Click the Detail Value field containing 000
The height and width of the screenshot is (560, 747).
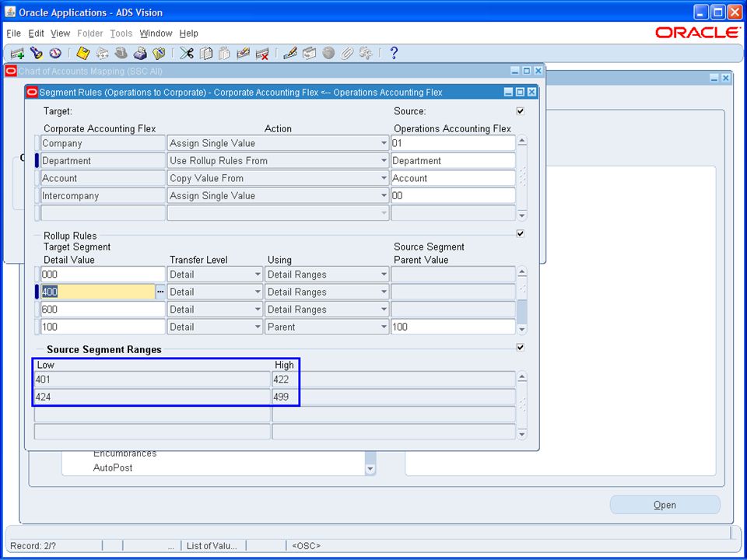[103, 275]
